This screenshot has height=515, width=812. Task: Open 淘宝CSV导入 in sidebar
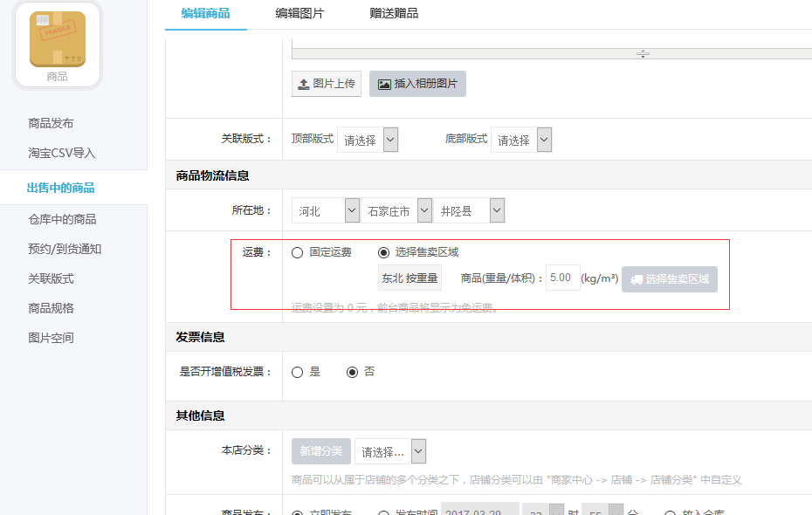click(x=62, y=154)
